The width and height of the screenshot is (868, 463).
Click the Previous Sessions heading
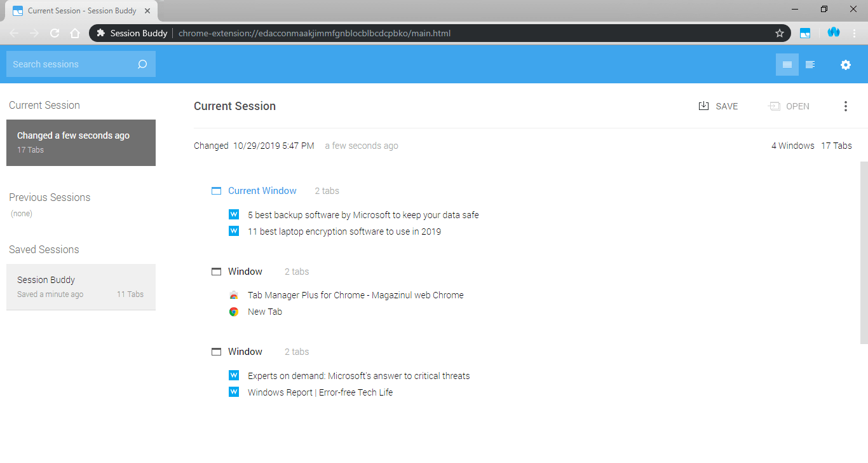pyautogui.click(x=50, y=197)
